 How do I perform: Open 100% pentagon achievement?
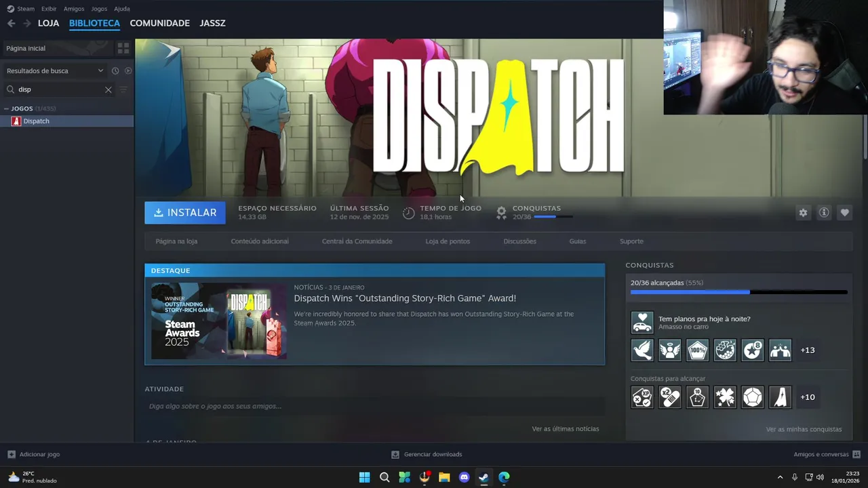697,350
